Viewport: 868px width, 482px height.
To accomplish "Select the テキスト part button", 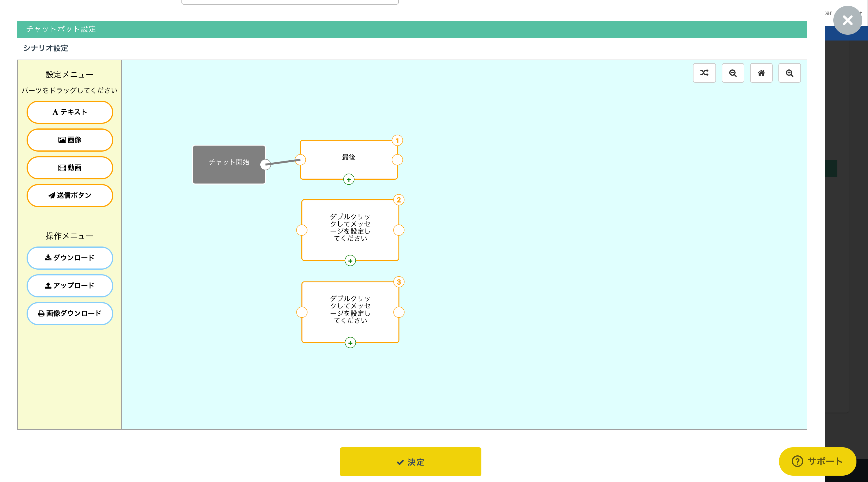I will [x=70, y=112].
